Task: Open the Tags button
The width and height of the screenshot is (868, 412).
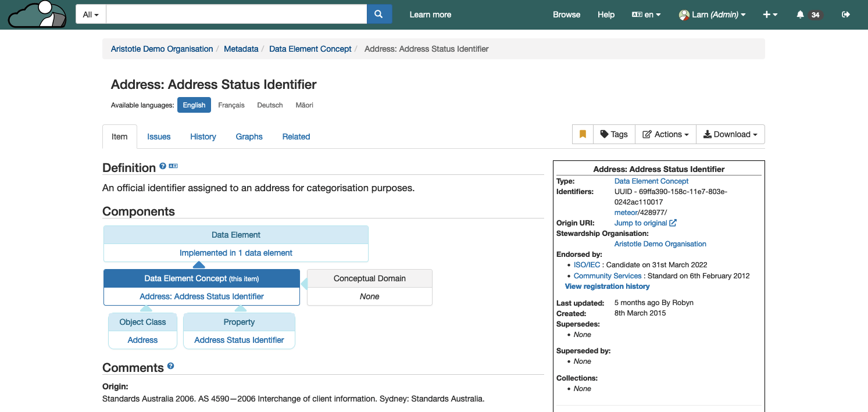Action: click(614, 134)
